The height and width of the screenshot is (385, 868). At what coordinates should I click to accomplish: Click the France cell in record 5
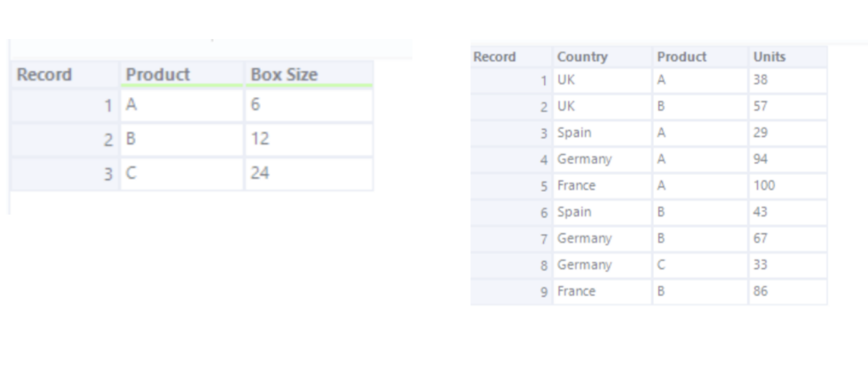pyautogui.click(x=603, y=185)
